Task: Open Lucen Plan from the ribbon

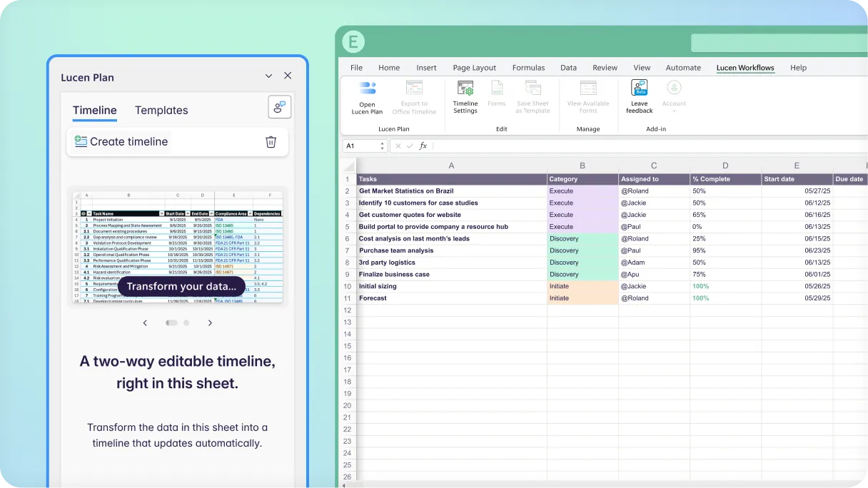Action: 367,98
